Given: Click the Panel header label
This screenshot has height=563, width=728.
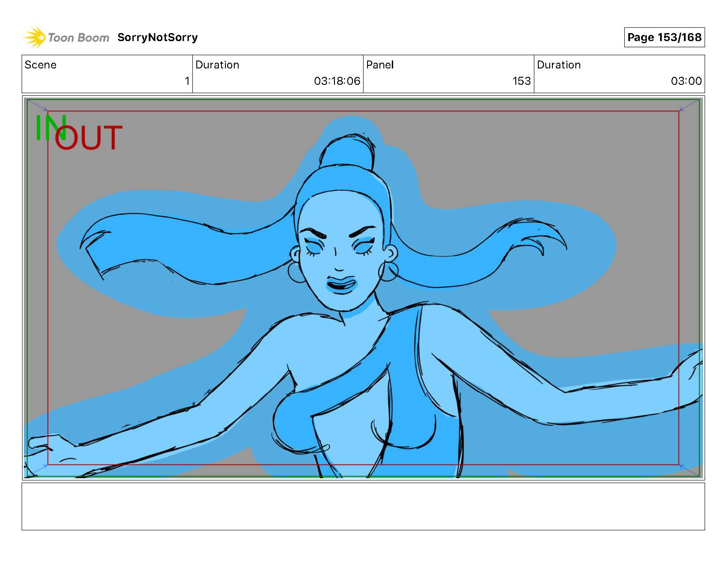Looking at the screenshot, I should coord(379,65).
